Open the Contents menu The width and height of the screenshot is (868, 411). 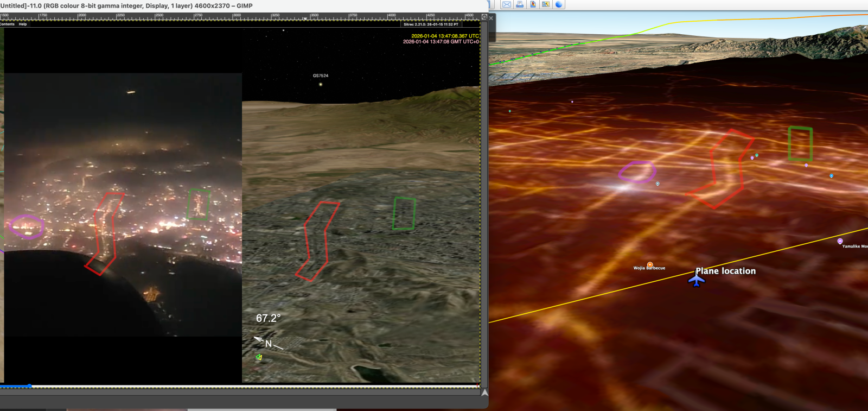coord(8,24)
